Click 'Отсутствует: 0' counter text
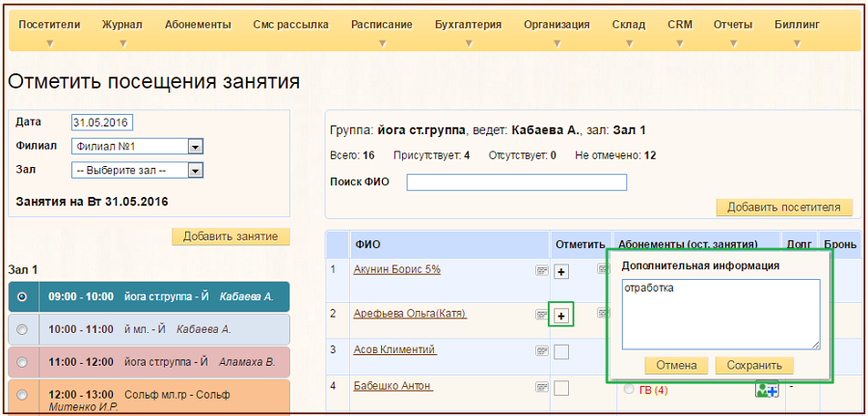This screenshot has width=868, height=416. 523,155
